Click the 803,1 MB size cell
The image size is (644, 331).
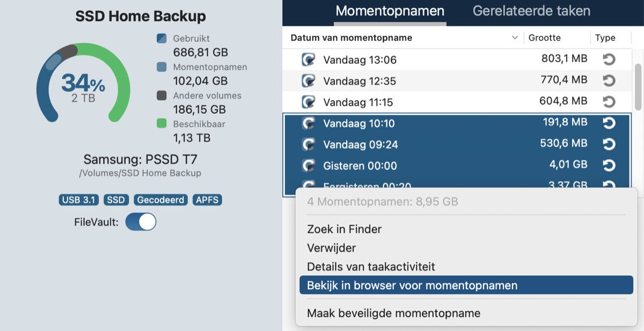click(564, 58)
